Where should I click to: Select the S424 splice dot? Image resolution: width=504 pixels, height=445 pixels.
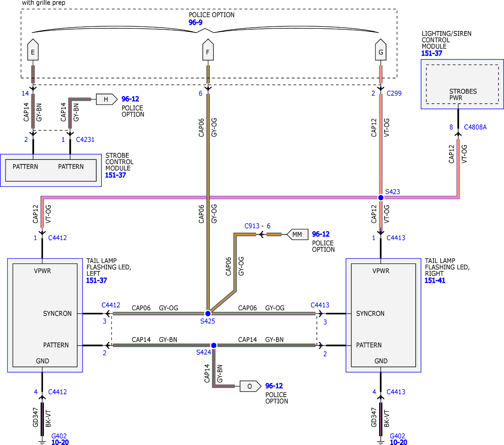click(214, 345)
